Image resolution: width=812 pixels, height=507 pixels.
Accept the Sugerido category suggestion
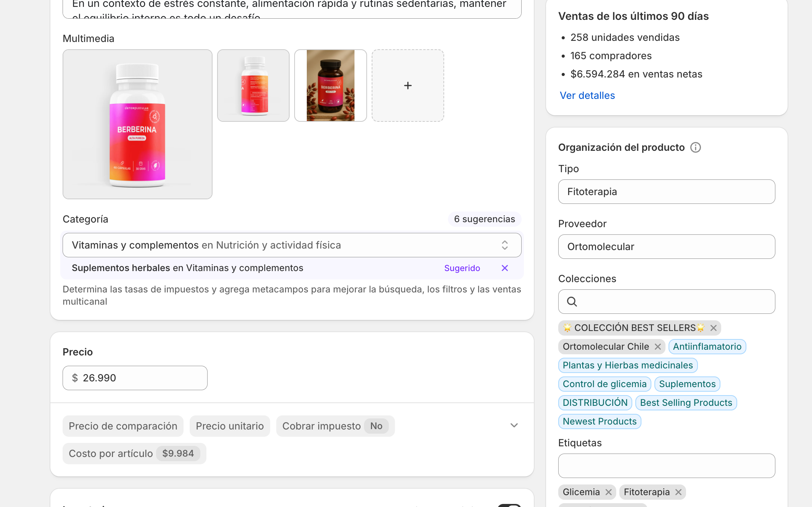point(462,268)
